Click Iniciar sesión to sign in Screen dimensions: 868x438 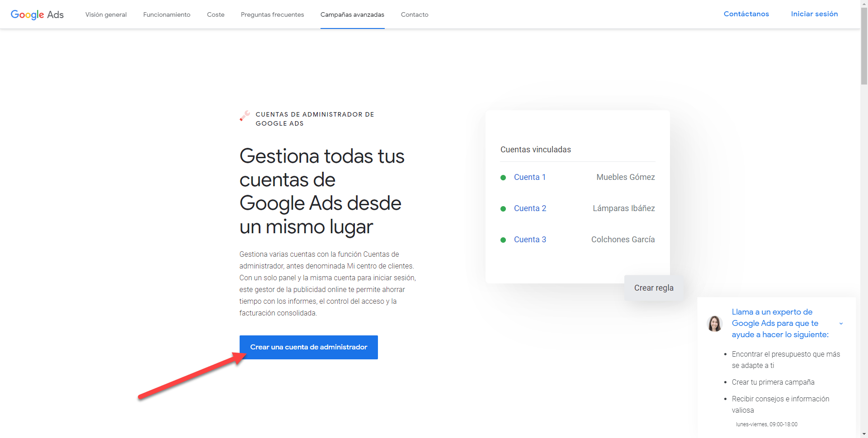[814, 14]
